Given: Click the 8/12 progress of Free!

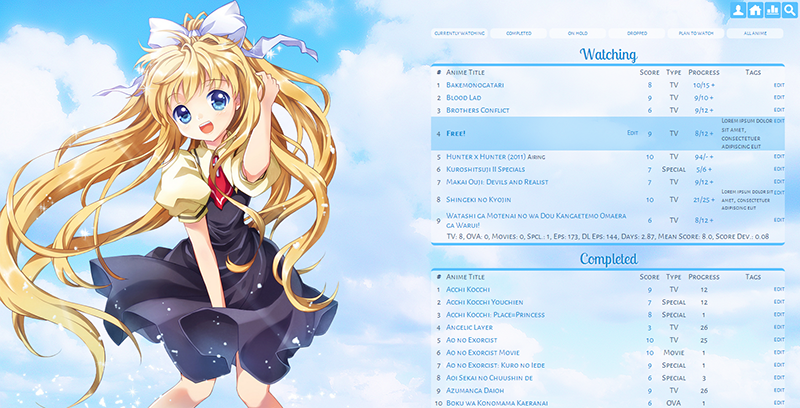Looking at the screenshot, I should (701, 134).
